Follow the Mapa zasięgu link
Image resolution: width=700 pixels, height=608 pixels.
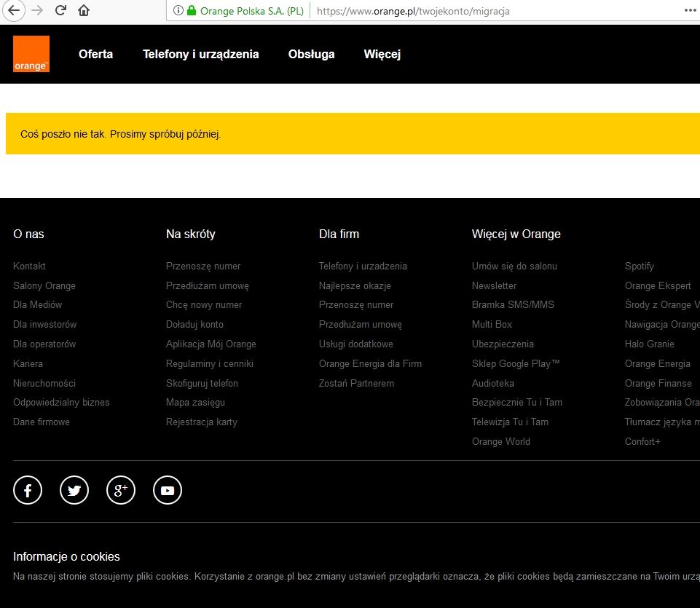195,402
